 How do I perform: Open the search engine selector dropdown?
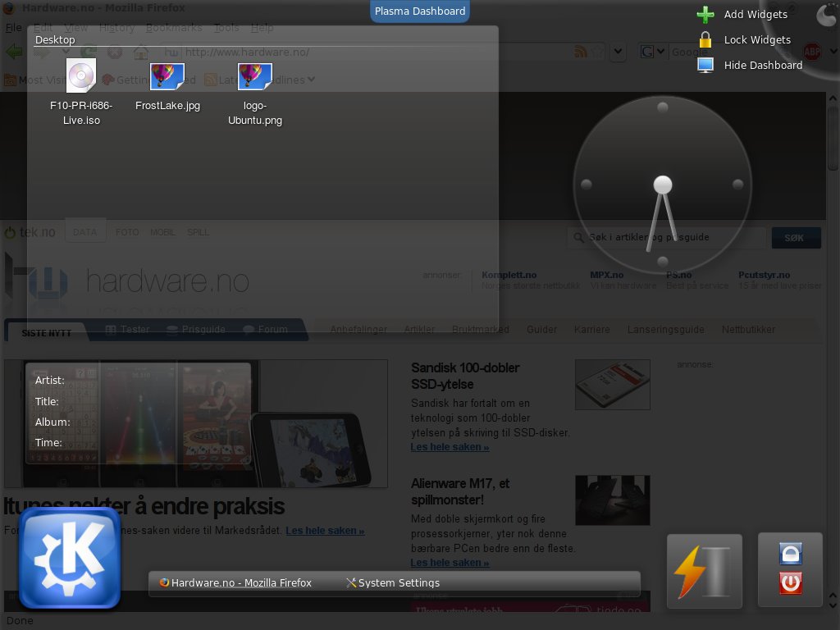coord(652,52)
